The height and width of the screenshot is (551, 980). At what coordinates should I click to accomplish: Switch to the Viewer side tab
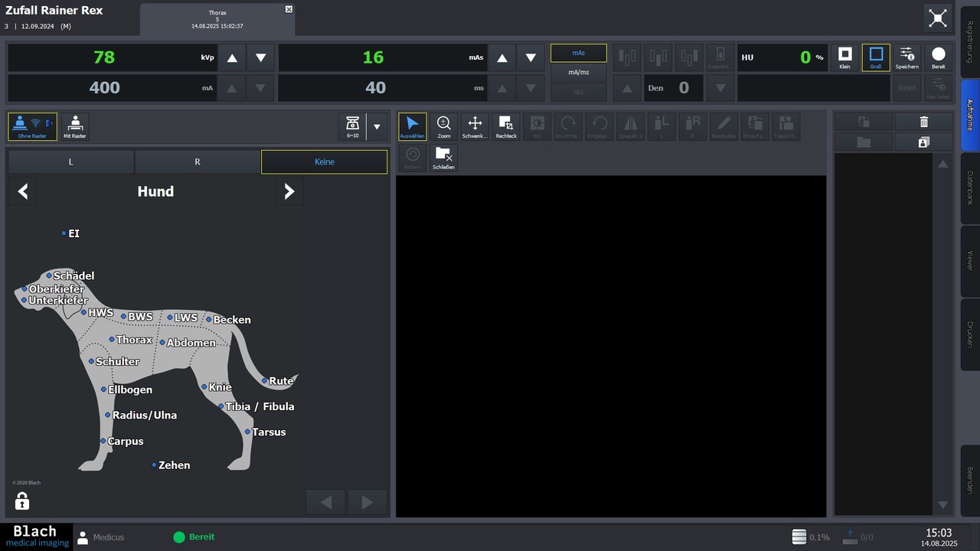pyautogui.click(x=969, y=260)
